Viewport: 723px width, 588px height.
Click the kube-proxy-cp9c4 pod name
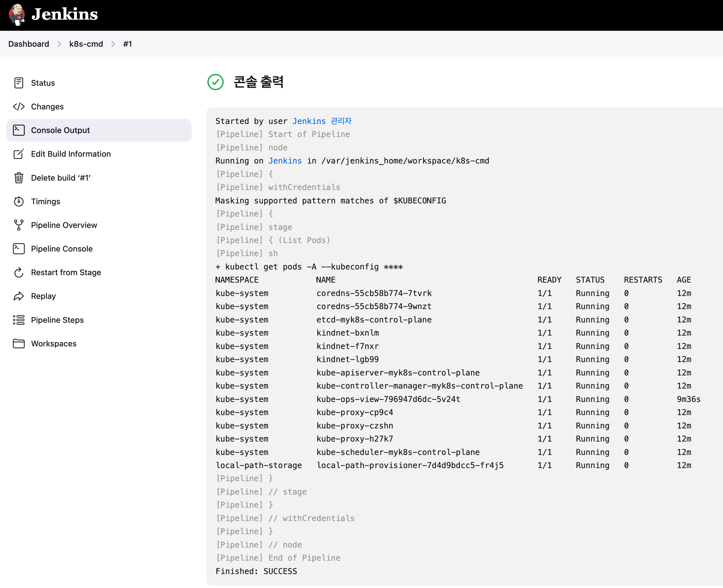coord(355,413)
